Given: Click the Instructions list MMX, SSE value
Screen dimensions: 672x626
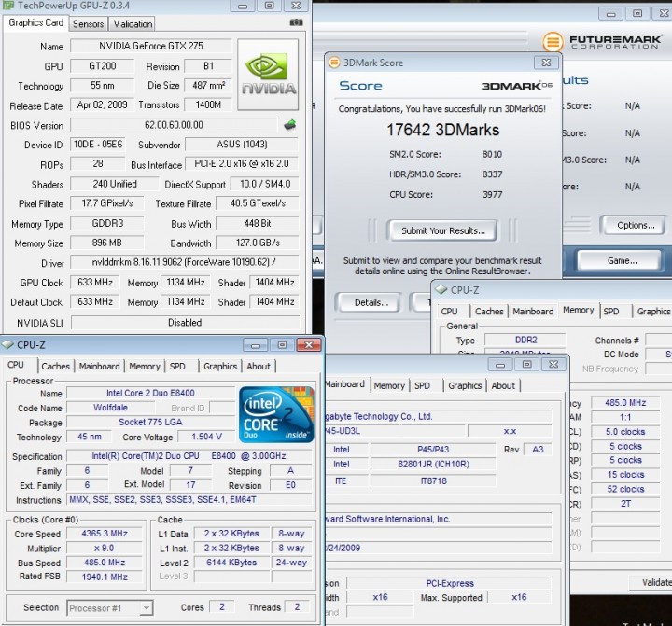Looking at the screenshot, I should (189, 500).
